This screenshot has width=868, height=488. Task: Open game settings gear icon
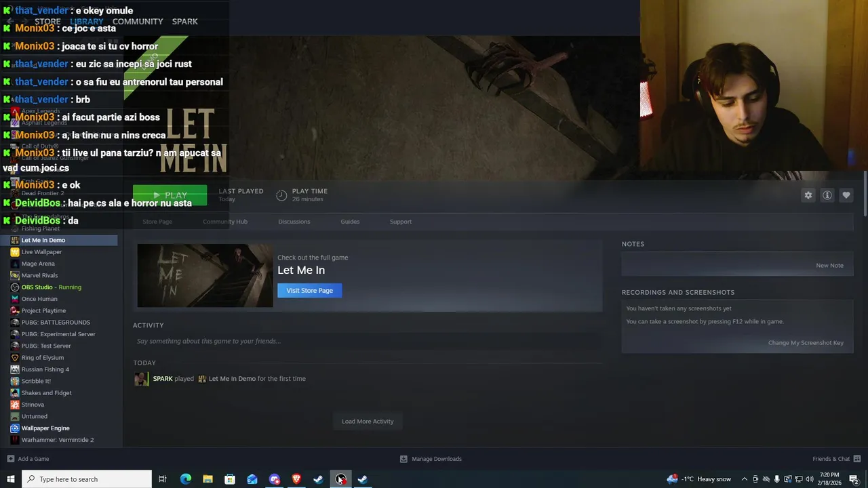tap(808, 195)
